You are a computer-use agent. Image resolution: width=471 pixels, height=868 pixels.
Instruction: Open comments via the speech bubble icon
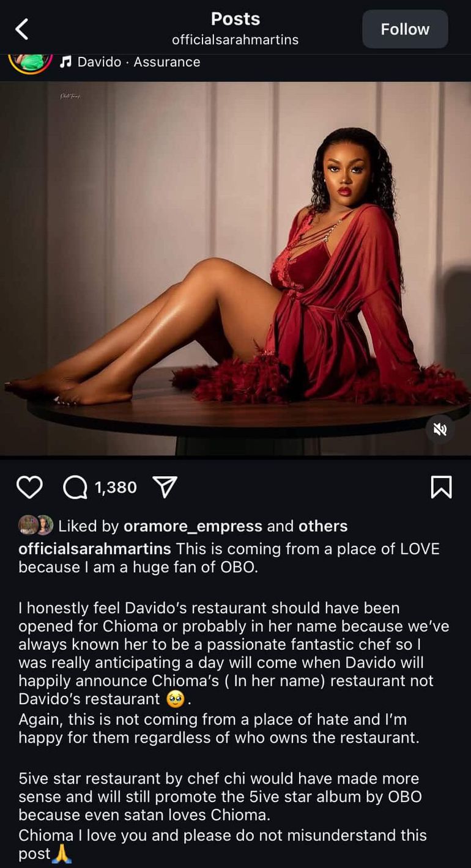coord(75,487)
